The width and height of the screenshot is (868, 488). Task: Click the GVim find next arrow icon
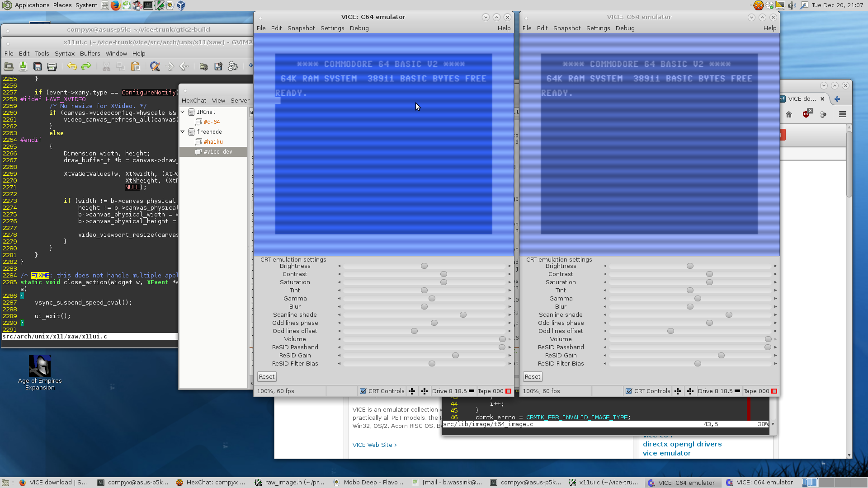coord(170,67)
